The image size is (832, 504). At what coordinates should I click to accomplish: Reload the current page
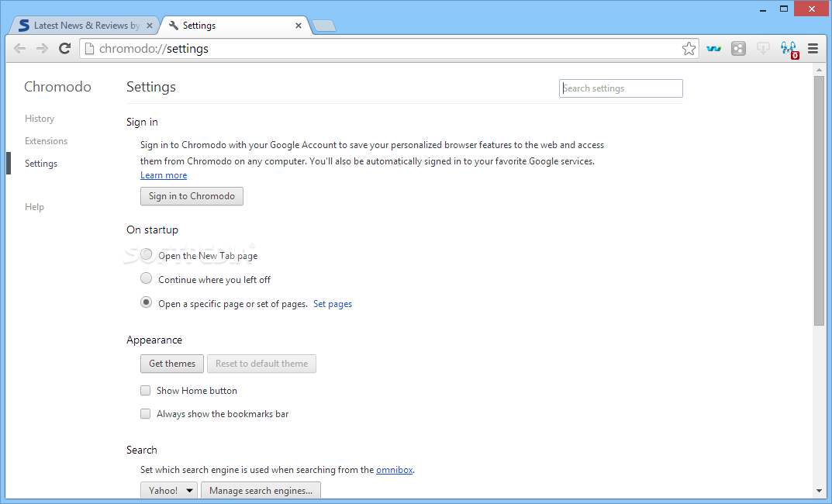click(x=64, y=49)
